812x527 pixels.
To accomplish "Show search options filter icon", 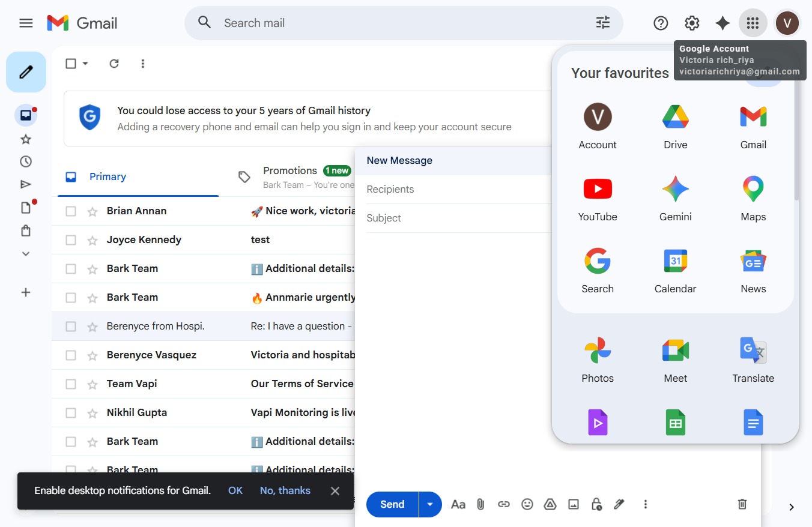I will coord(603,23).
